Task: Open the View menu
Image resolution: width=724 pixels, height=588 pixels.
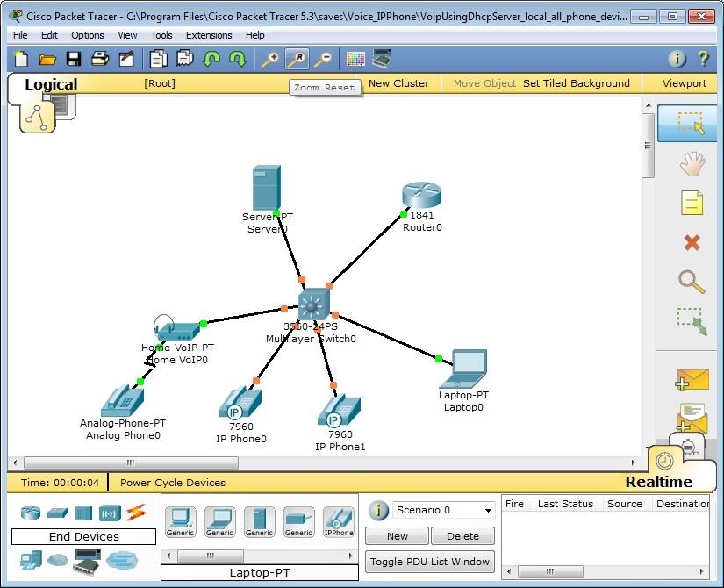Action: (x=127, y=35)
